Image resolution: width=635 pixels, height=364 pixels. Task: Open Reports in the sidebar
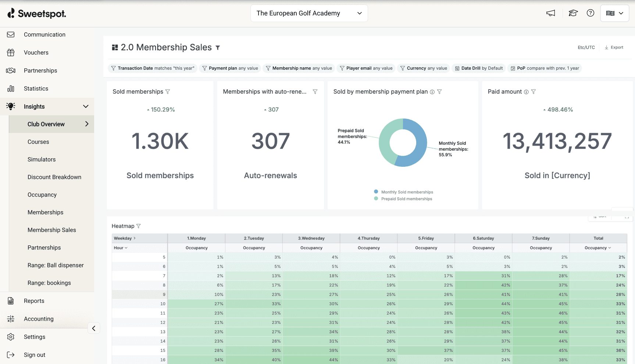pyautogui.click(x=34, y=301)
